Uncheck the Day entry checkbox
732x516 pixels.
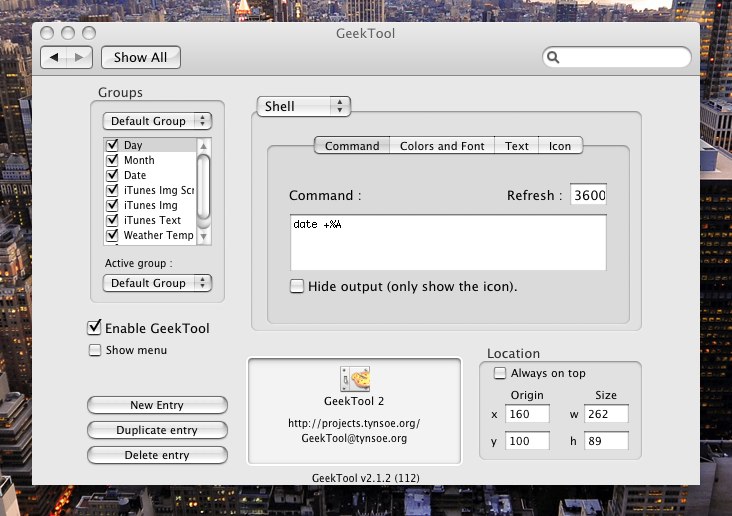coord(112,145)
